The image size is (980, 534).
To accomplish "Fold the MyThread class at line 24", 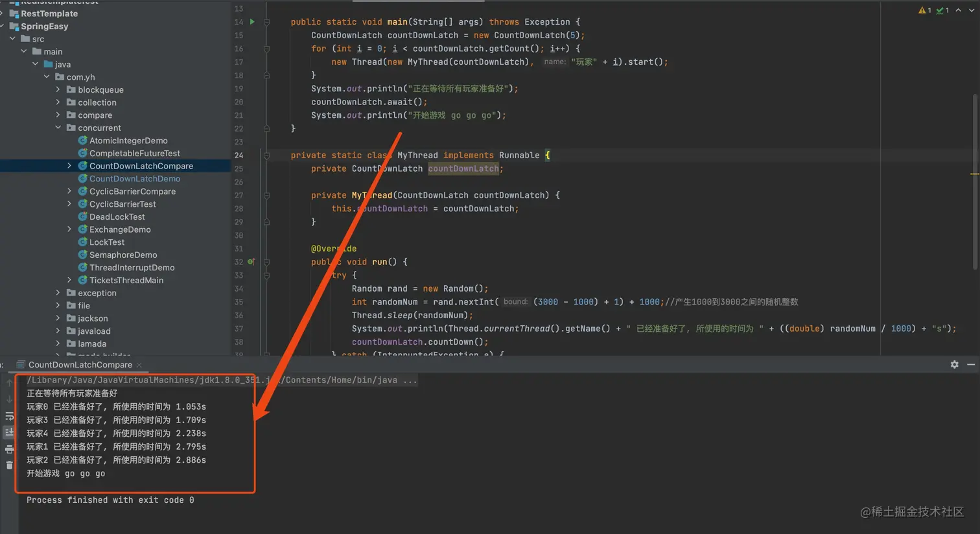I will [266, 156].
